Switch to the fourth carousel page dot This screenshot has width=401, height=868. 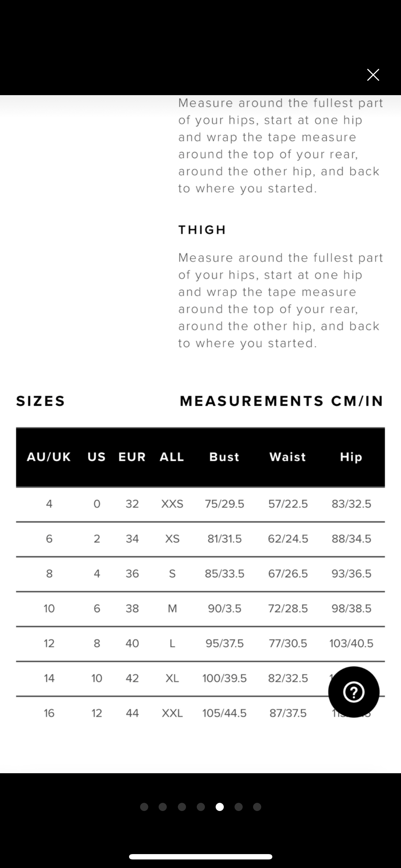click(201, 807)
